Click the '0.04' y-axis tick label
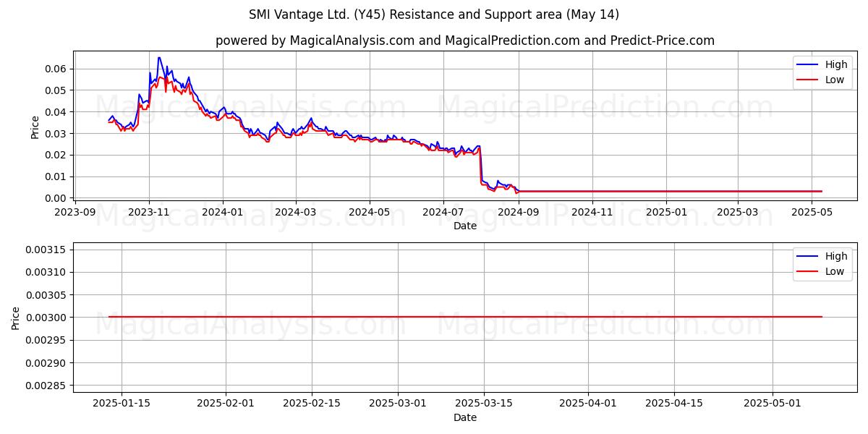The width and height of the screenshot is (868, 434). tap(57, 112)
